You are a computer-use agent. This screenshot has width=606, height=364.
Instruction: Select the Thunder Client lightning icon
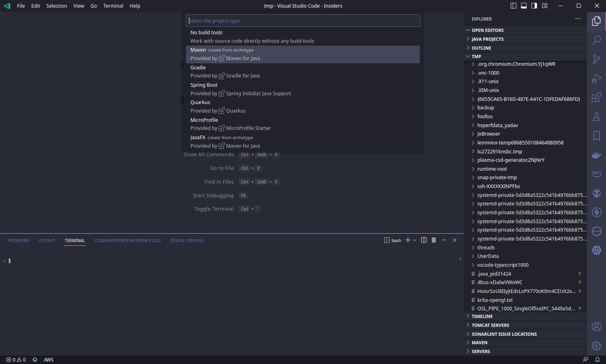pyautogui.click(x=596, y=212)
